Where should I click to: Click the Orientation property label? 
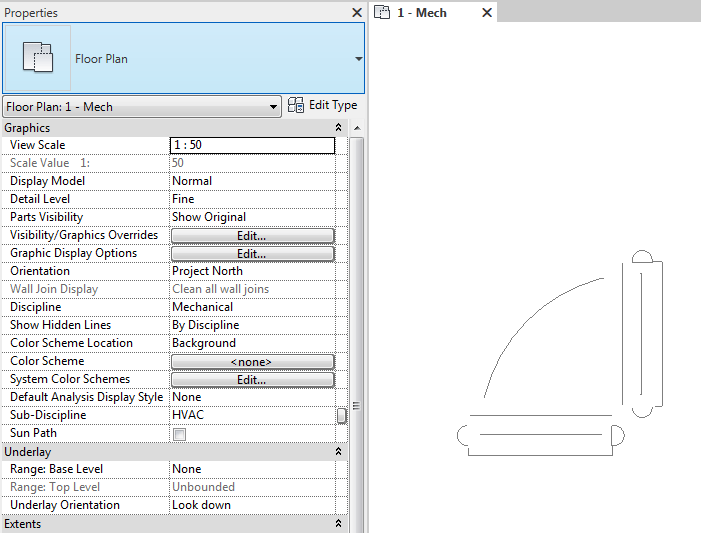click(40, 271)
